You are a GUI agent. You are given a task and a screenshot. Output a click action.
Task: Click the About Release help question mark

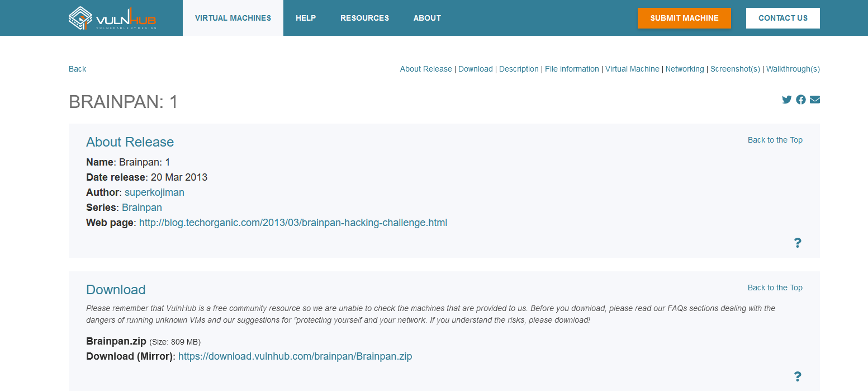click(798, 243)
